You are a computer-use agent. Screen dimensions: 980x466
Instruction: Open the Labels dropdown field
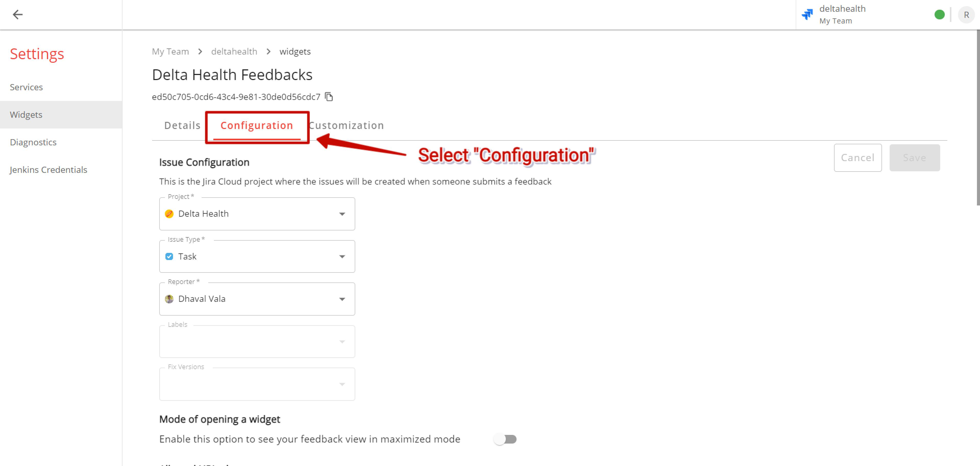pyautogui.click(x=257, y=342)
